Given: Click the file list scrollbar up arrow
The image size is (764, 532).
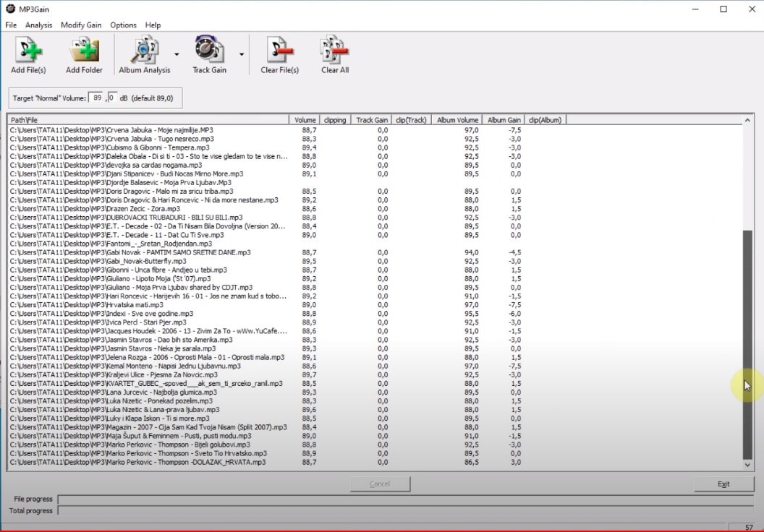Looking at the screenshot, I should tap(747, 120).
